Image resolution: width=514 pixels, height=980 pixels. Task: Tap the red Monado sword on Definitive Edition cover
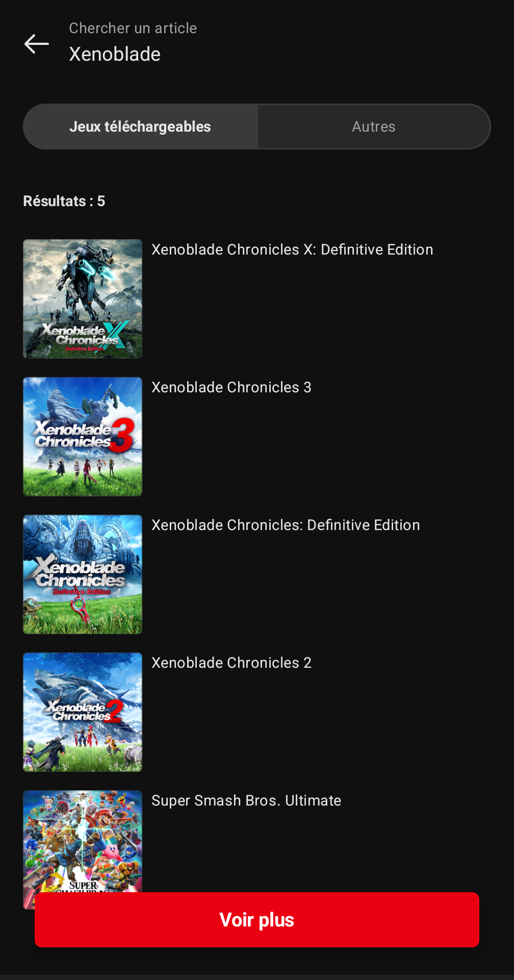coord(81,608)
